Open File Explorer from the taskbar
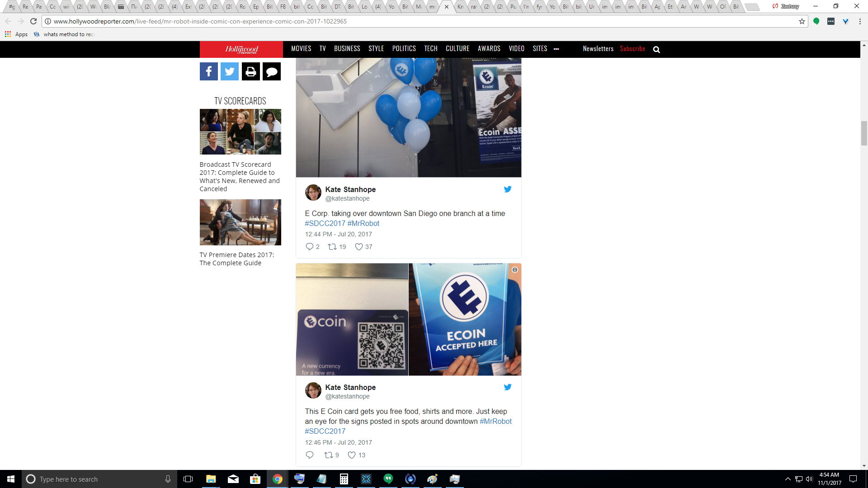 pos(211,479)
